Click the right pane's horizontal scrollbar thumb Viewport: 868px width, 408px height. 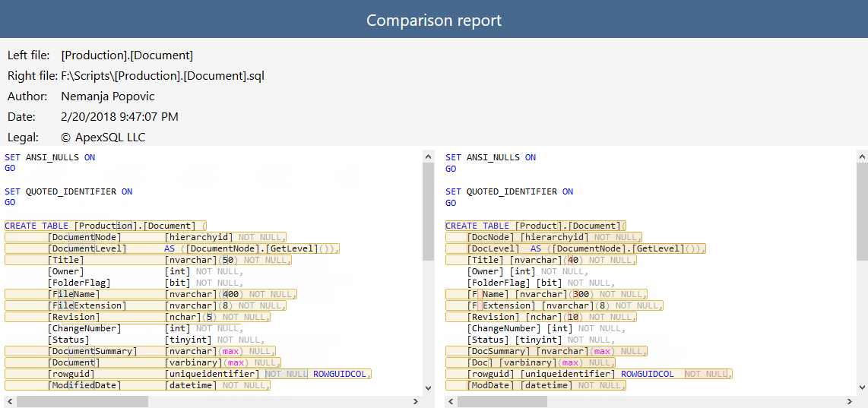[502, 401]
